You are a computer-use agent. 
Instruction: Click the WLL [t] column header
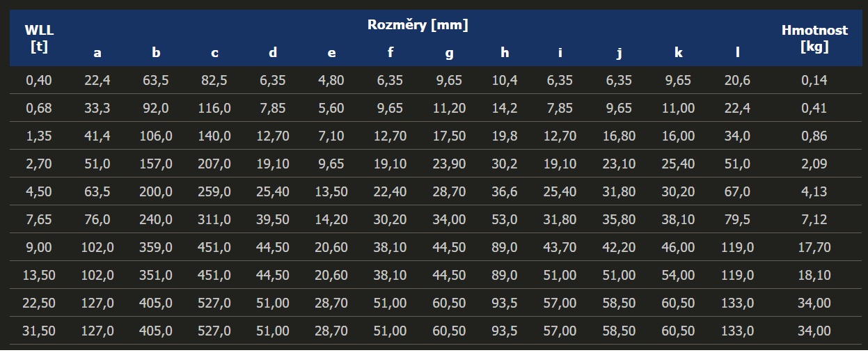coord(39,38)
